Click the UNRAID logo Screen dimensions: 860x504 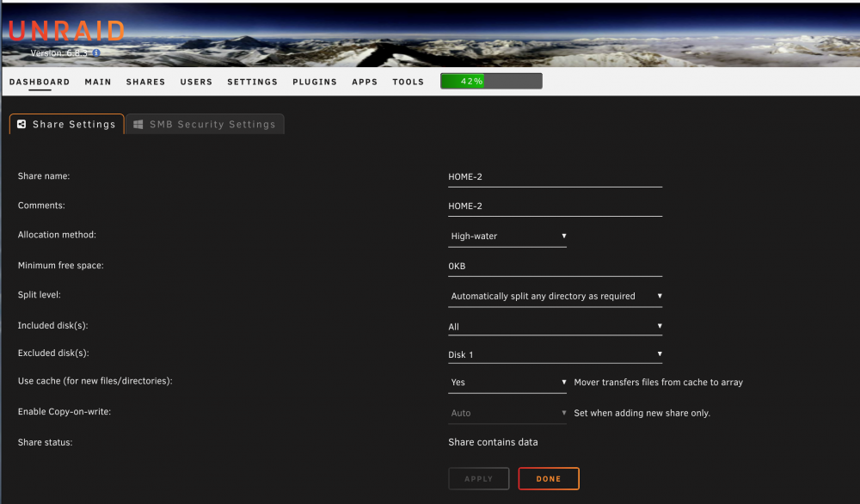(x=66, y=31)
